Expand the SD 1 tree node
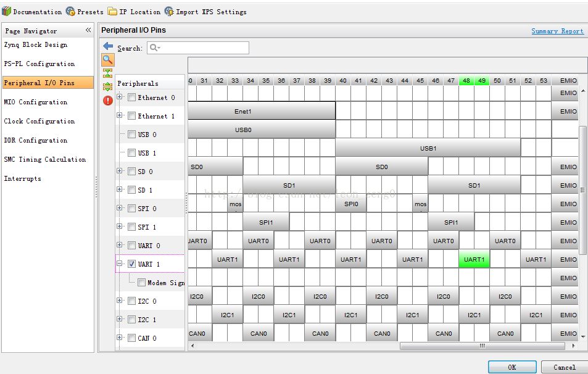588x374 pixels. tap(119, 189)
